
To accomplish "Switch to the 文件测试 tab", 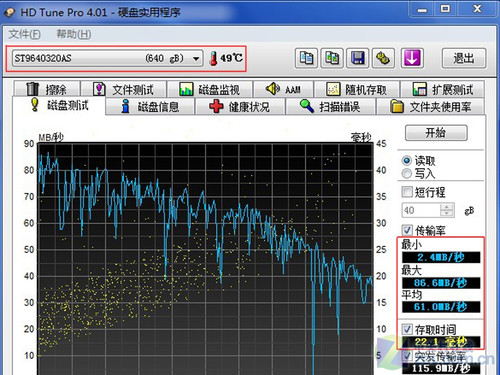I will tap(124, 89).
